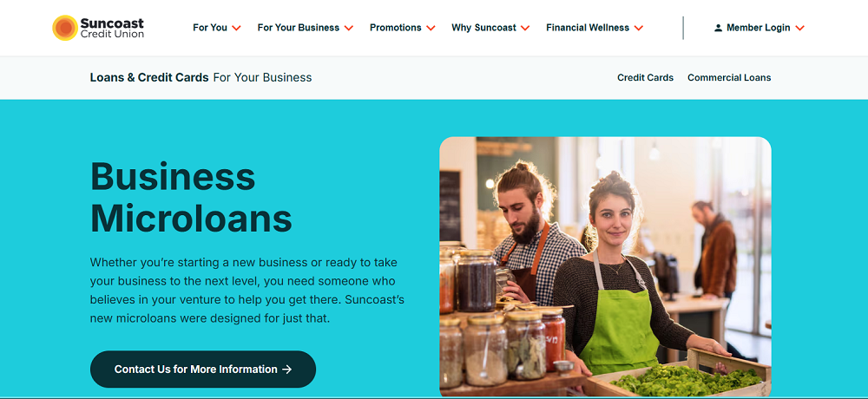Viewport: 868px width, 399px height.
Task: Click the shop owners hero photo
Action: point(605,267)
